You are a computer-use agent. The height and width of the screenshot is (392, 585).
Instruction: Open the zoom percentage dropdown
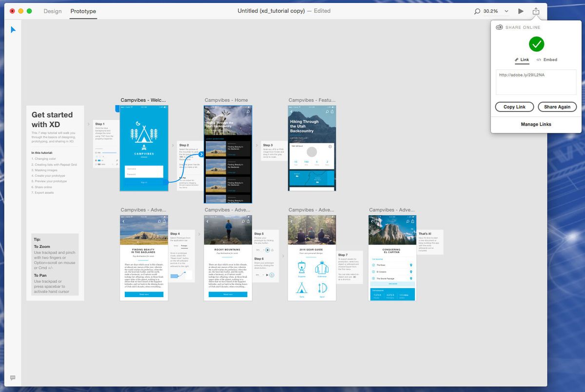(x=506, y=11)
